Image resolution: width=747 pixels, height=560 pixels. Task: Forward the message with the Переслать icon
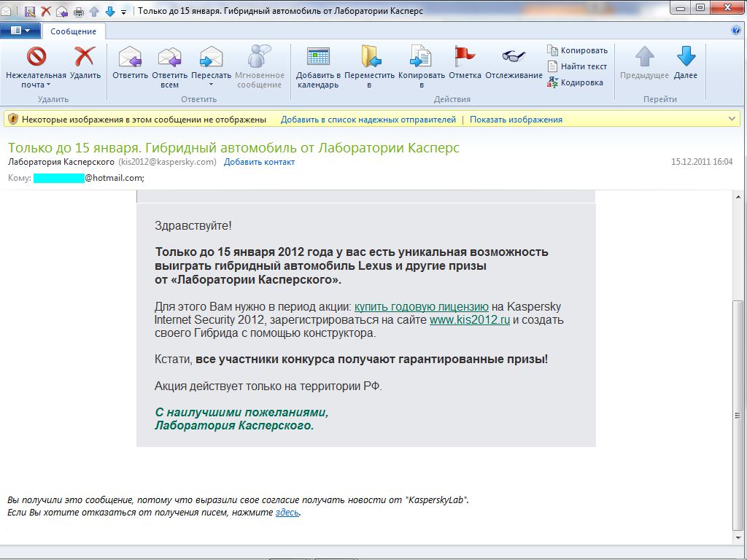[211, 57]
